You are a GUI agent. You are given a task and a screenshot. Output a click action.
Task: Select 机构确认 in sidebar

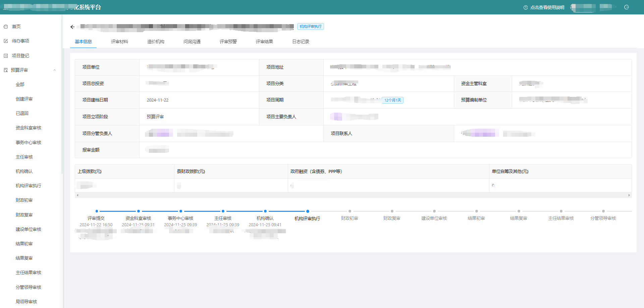24,171
